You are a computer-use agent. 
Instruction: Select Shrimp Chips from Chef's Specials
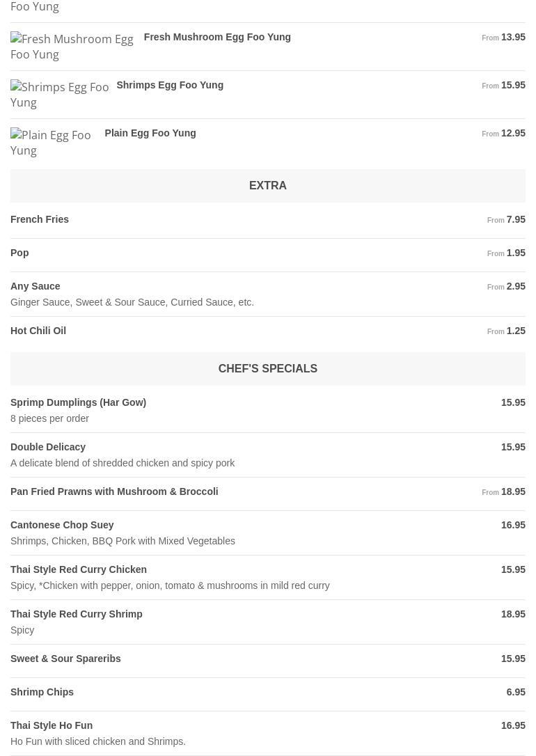point(42,692)
